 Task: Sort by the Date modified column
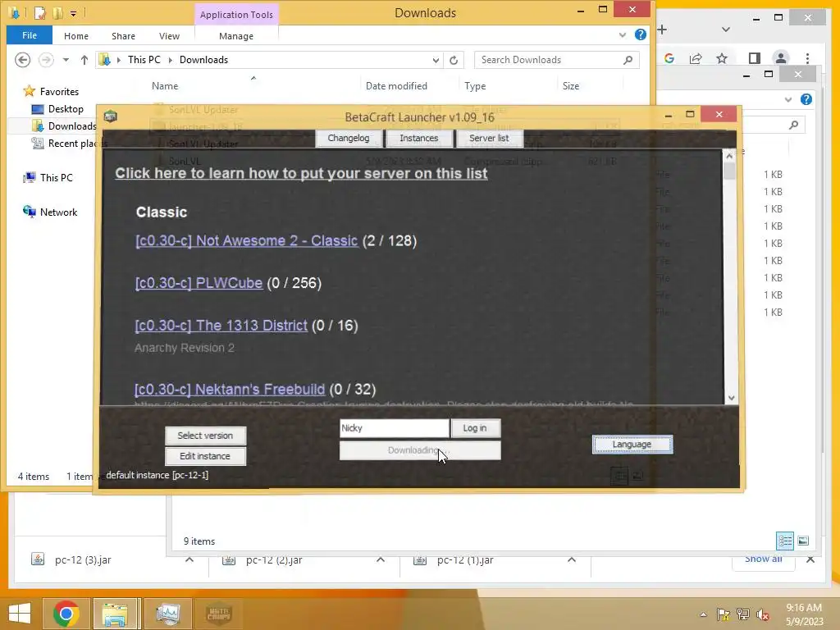(x=396, y=85)
